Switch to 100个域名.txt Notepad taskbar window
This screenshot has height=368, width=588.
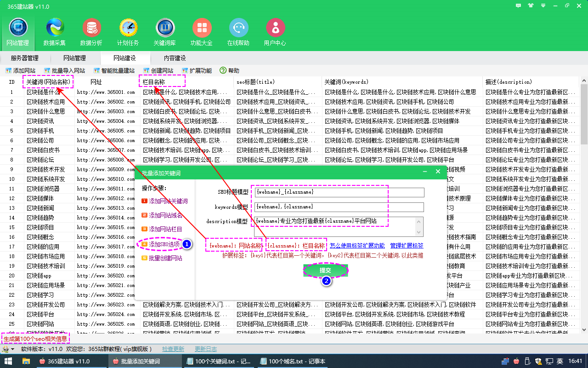(293, 361)
